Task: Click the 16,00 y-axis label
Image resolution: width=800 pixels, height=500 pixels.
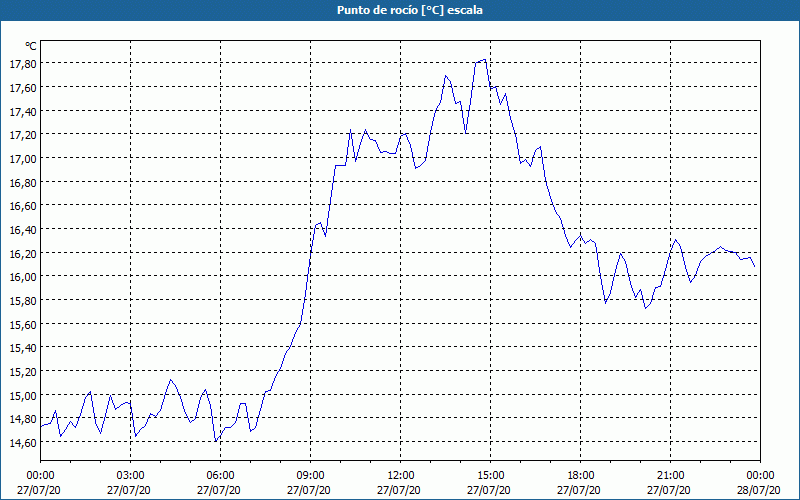Action: (x=23, y=277)
